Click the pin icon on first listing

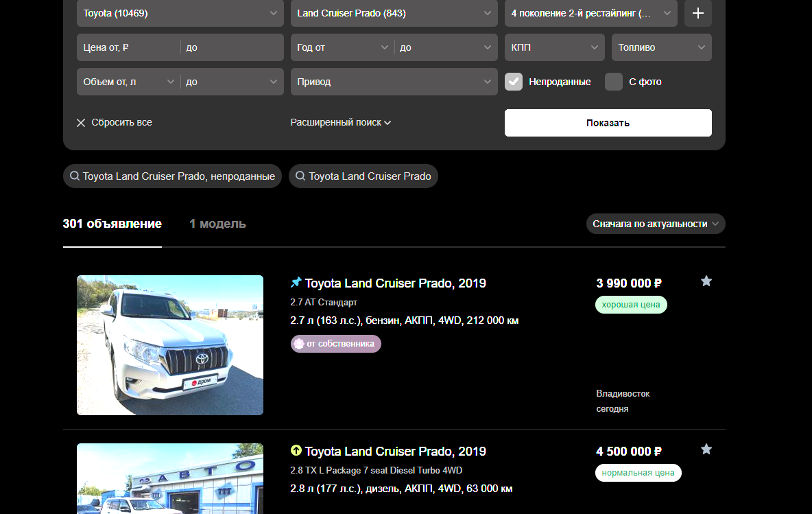click(x=296, y=282)
